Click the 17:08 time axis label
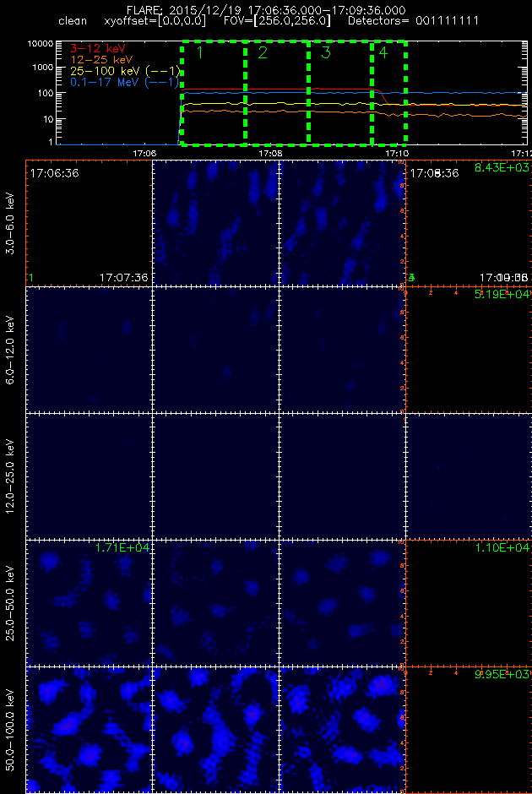Viewport: 532px width, 794px height. coord(269,152)
